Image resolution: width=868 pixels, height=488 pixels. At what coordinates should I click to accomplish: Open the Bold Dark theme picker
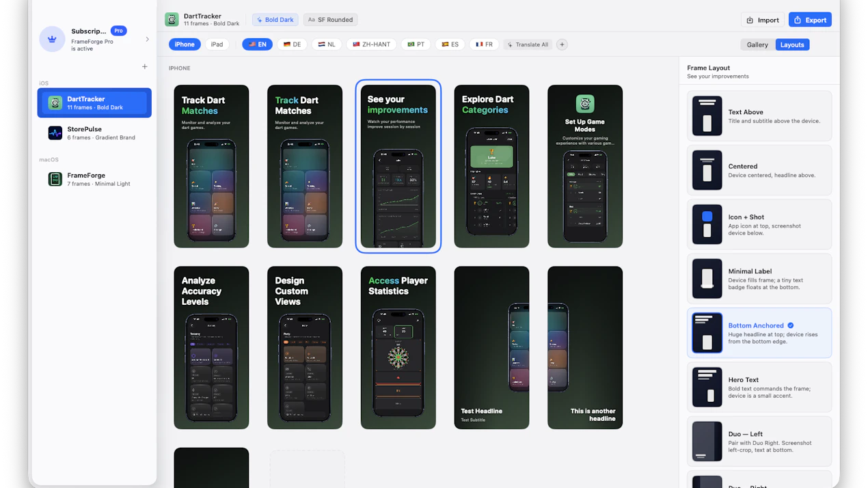point(275,20)
